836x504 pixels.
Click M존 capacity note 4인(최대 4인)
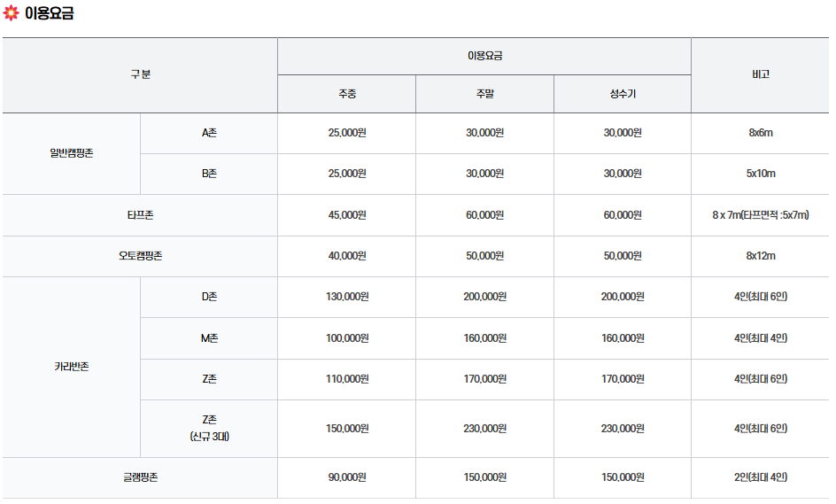(761, 338)
